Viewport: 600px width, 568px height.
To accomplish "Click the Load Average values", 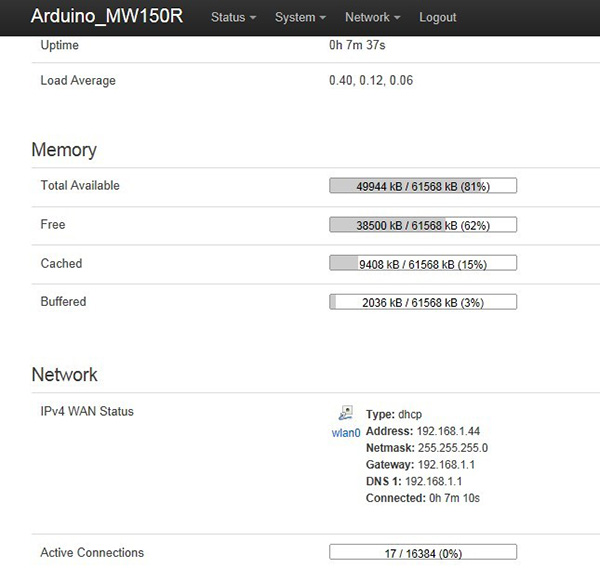I will (x=371, y=80).
